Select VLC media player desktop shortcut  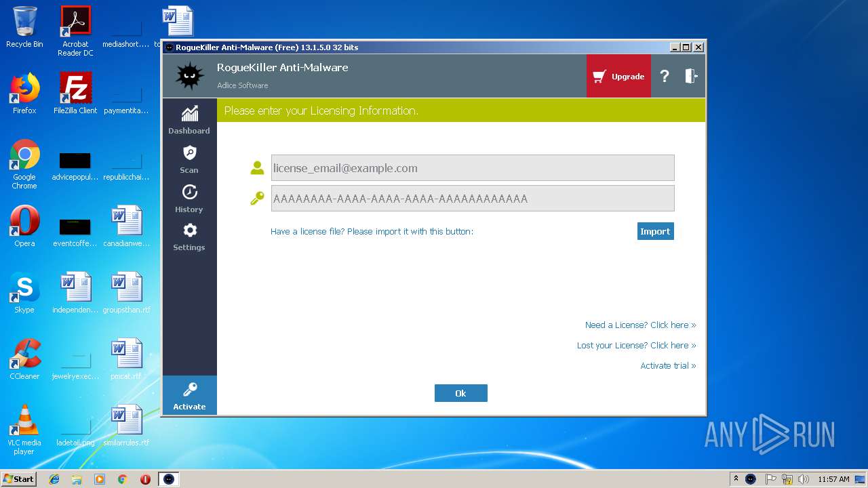[24, 430]
